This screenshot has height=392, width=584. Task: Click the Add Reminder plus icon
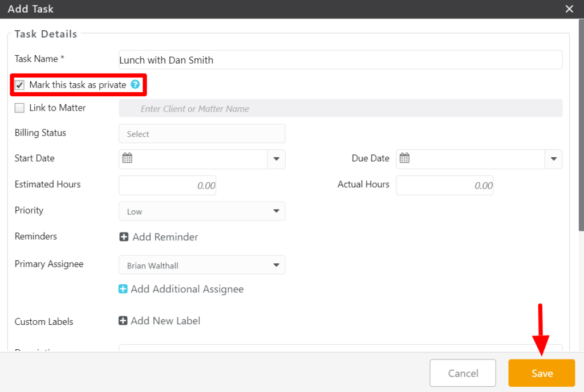(x=124, y=237)
